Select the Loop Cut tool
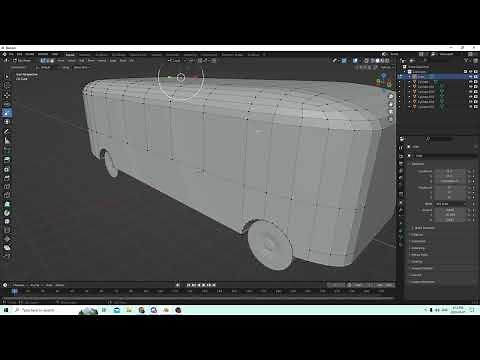Screen dimensions: 480x360 (7, 186)
